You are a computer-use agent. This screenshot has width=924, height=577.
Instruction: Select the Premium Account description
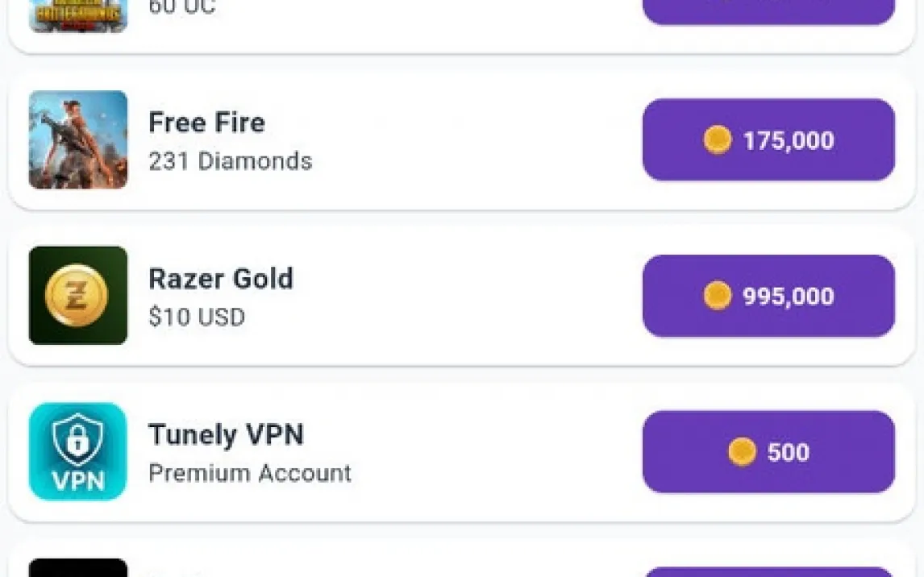250,473
